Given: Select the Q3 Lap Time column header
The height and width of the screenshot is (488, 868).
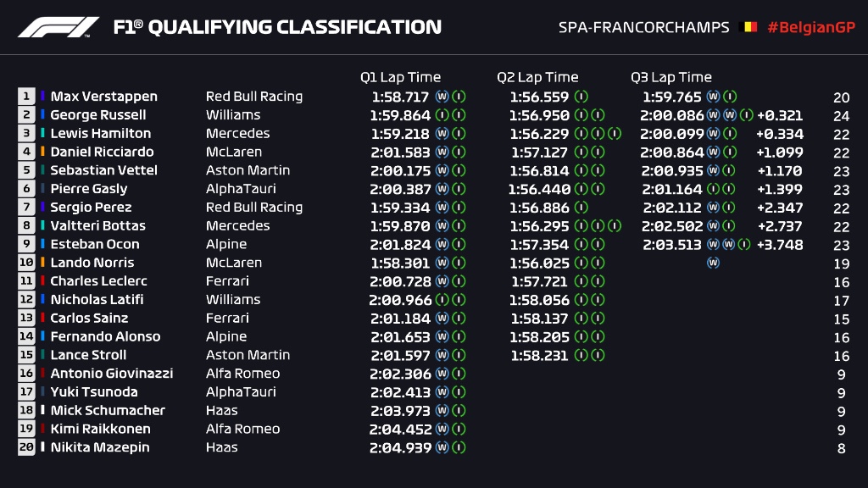Looking at the screenshot, I should click(671, 77).
